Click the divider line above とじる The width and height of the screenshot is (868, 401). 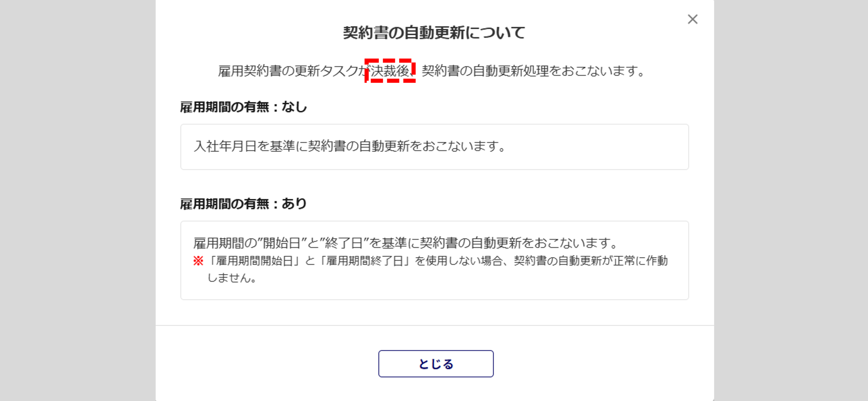click(435, 325)
